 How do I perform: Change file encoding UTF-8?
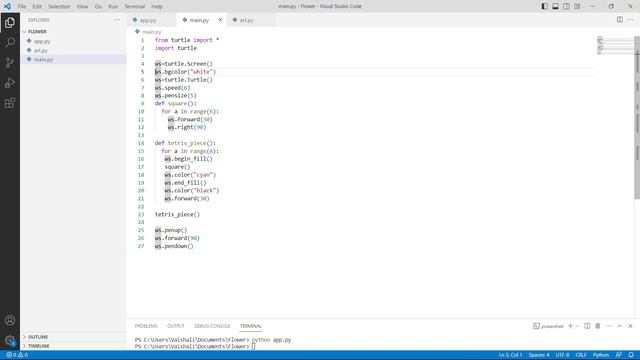pos(562,355)
